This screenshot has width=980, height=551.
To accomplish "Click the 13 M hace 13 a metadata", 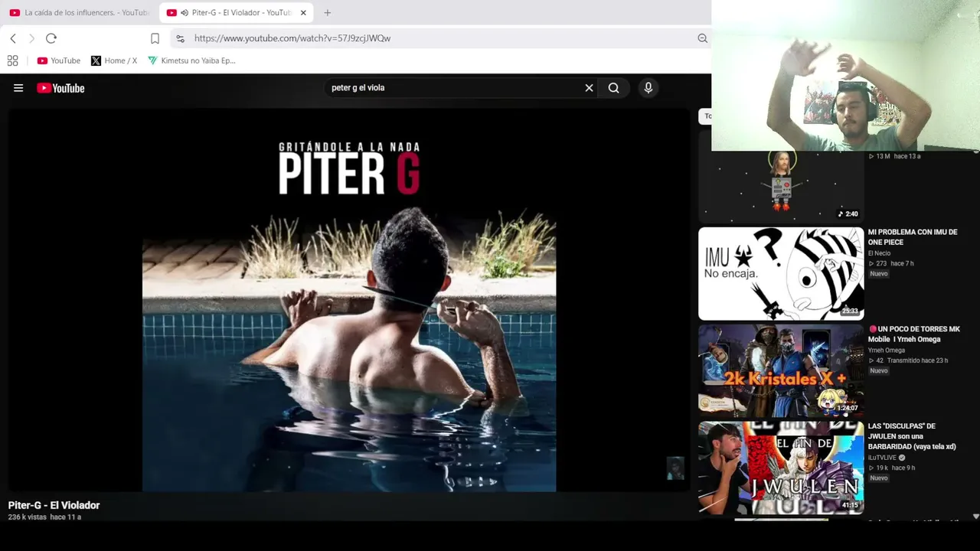I will (x=894, y=156).
